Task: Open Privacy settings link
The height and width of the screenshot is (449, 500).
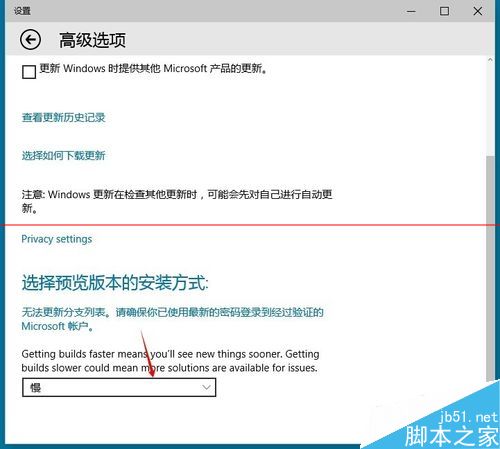Action: click(x=57, y=239)
